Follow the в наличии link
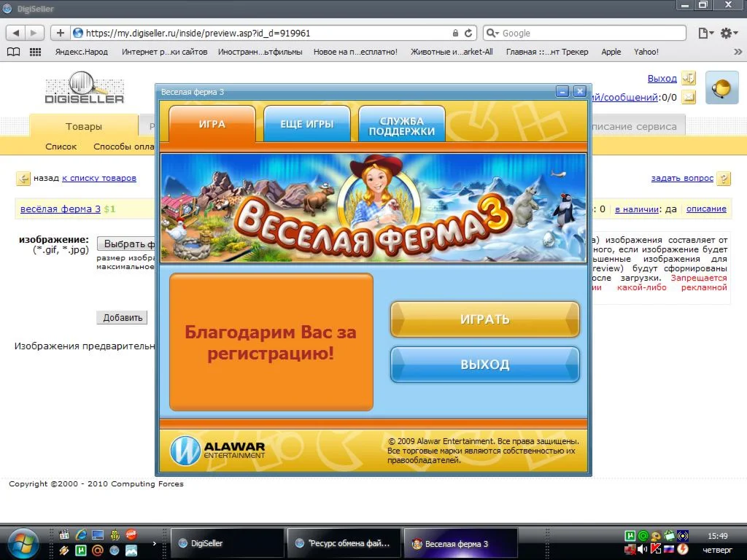The image size is (747, 560). point(637,209)
